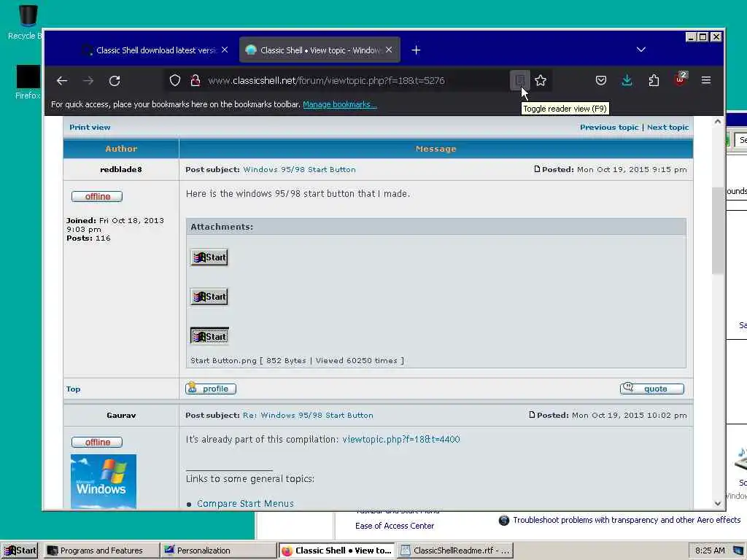Image resolution: width=747 pixels, height=560 pixels.
Task: Expand the list all tabs chevron
Action: click(x=640, y=50)
